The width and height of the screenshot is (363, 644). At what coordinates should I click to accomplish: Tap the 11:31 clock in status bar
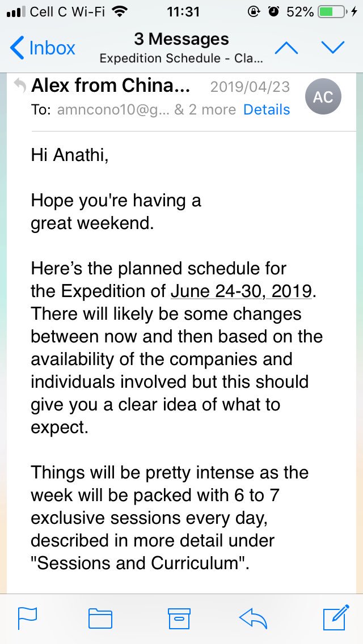[183, 12]
